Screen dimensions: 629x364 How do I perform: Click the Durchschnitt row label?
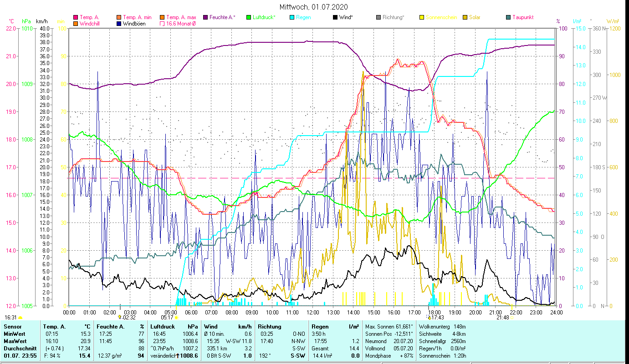(20, 349)
